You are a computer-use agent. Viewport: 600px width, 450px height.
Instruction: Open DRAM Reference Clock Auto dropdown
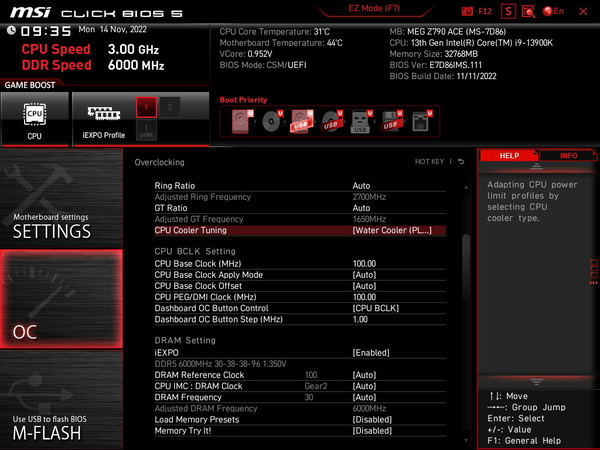pyautogui.click(x=364, y=375)
